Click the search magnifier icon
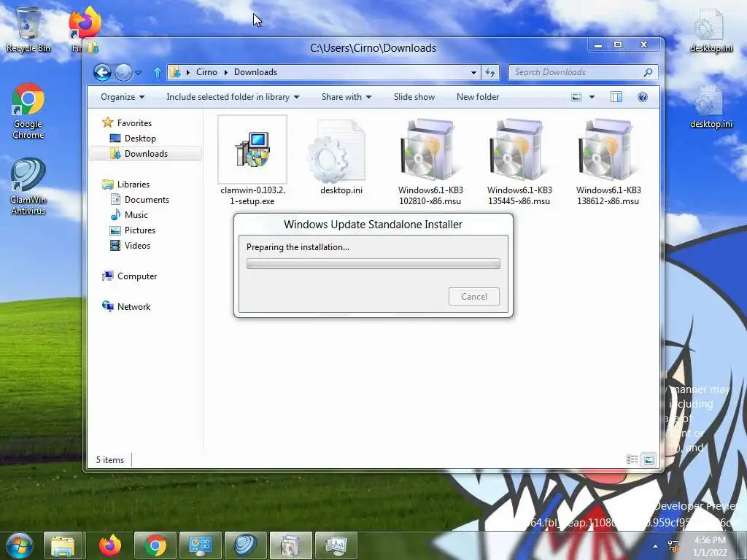The image size is (747, 560). tap(648, 72)
